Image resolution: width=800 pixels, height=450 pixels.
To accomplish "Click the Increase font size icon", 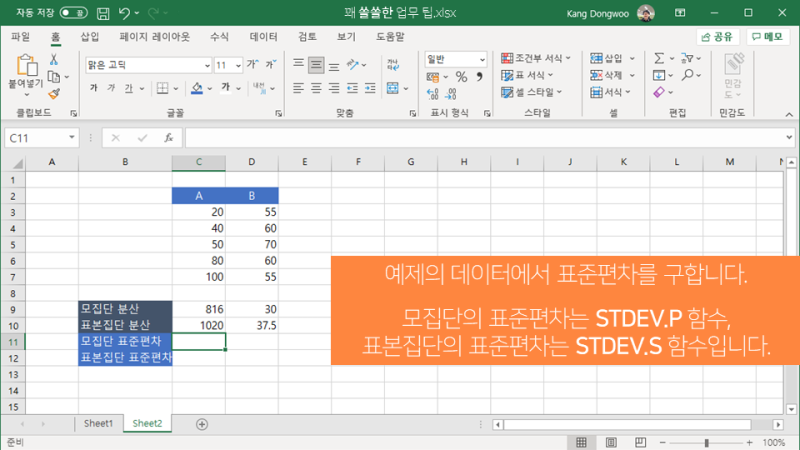I will coord(253,64).
